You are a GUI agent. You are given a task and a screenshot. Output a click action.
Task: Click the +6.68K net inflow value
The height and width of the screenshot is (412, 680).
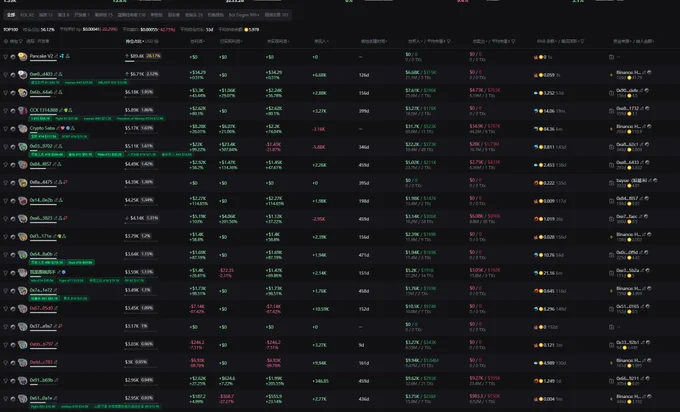point(319,75)
